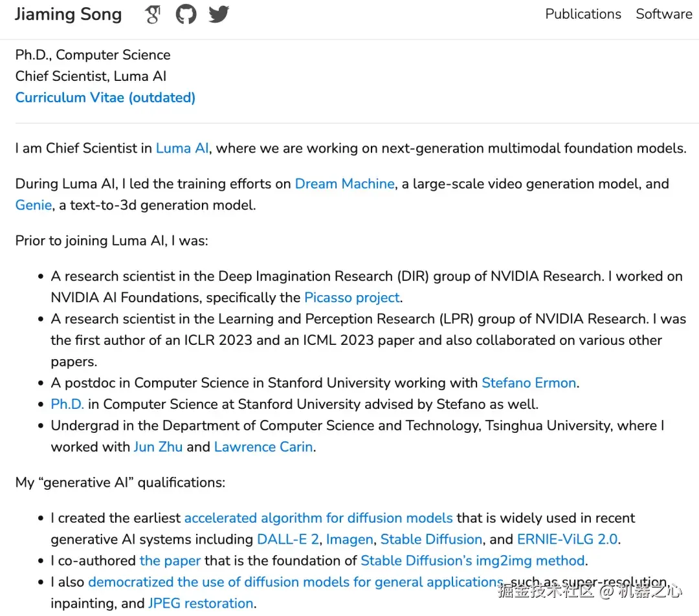Open accelerated algorithm for diffusion models link
Screen dimensions: 699x616
click(318, 518)
